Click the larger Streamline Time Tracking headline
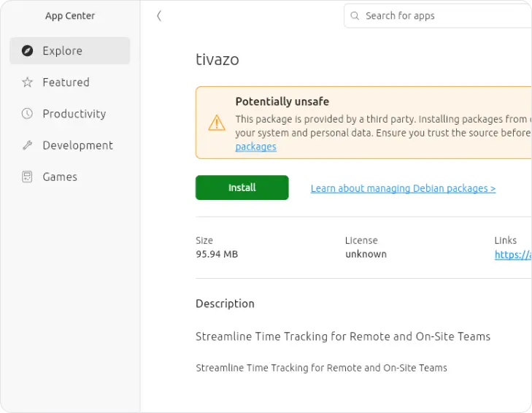 point(343,336)
